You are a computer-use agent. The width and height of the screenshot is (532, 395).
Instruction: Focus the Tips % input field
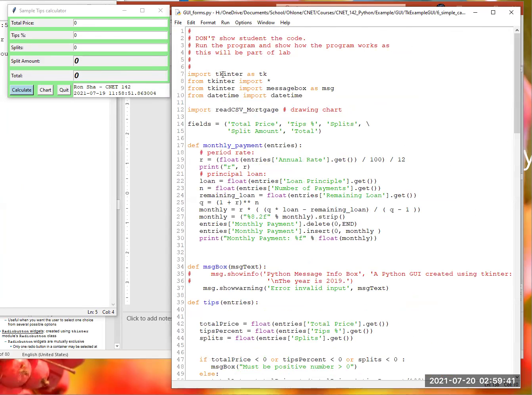[x=121, y=35]
